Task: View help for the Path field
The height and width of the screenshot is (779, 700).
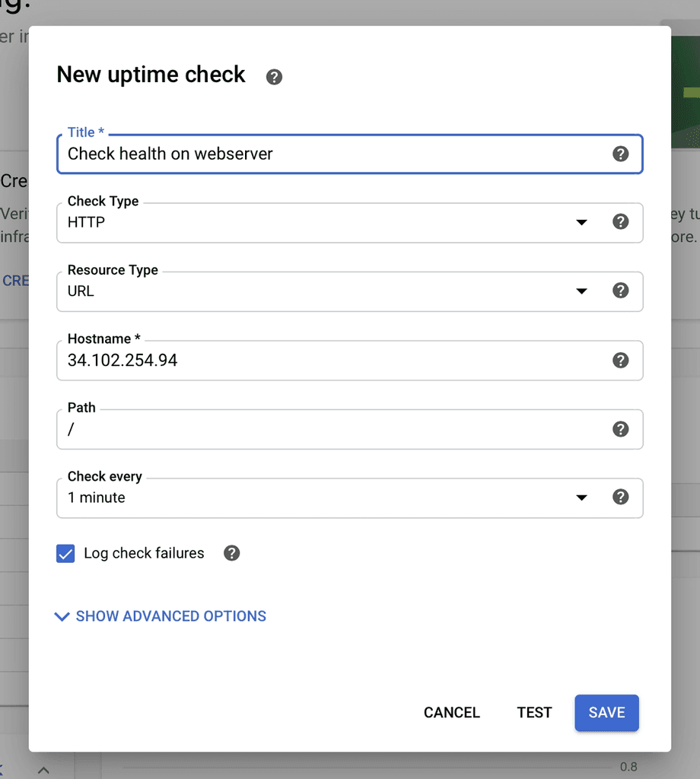Action: [621, 429]
